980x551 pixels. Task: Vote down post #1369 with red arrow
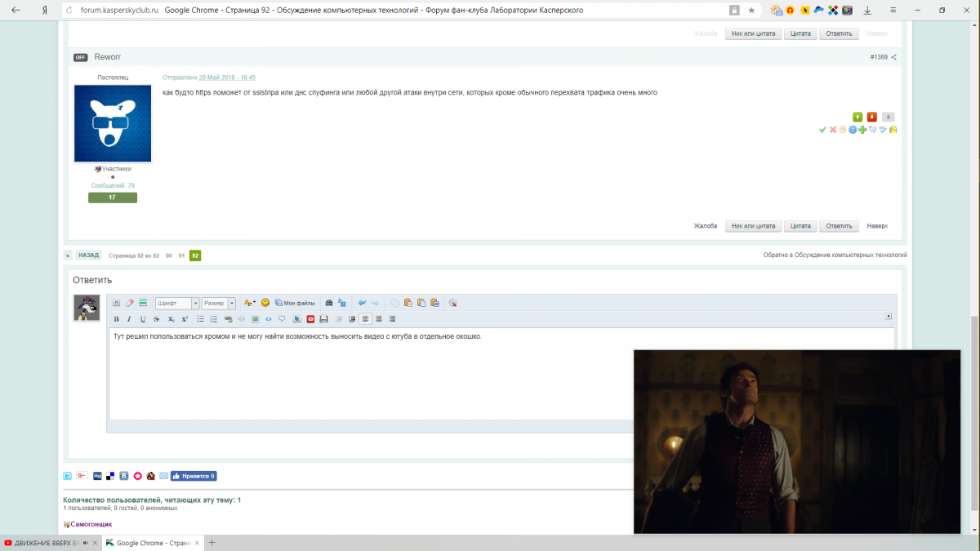(x=872, y=117)
